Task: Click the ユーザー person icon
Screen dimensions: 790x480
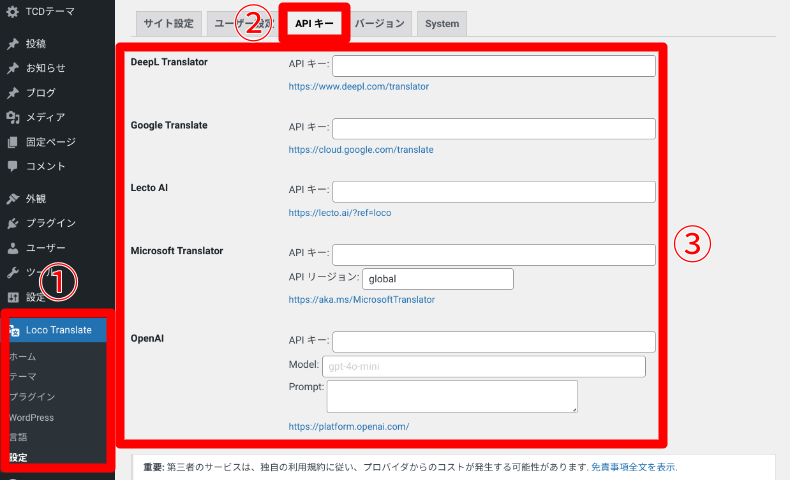Action: (13, 248)
